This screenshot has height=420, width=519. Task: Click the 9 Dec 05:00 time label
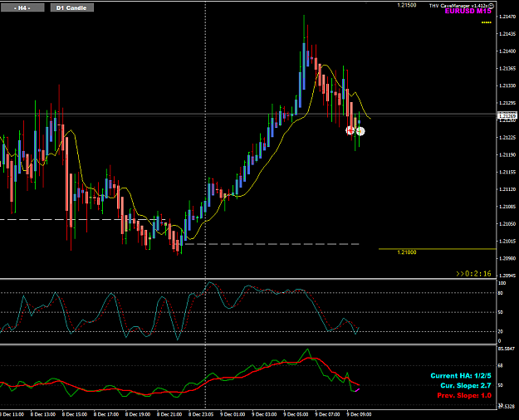point(296,414)
